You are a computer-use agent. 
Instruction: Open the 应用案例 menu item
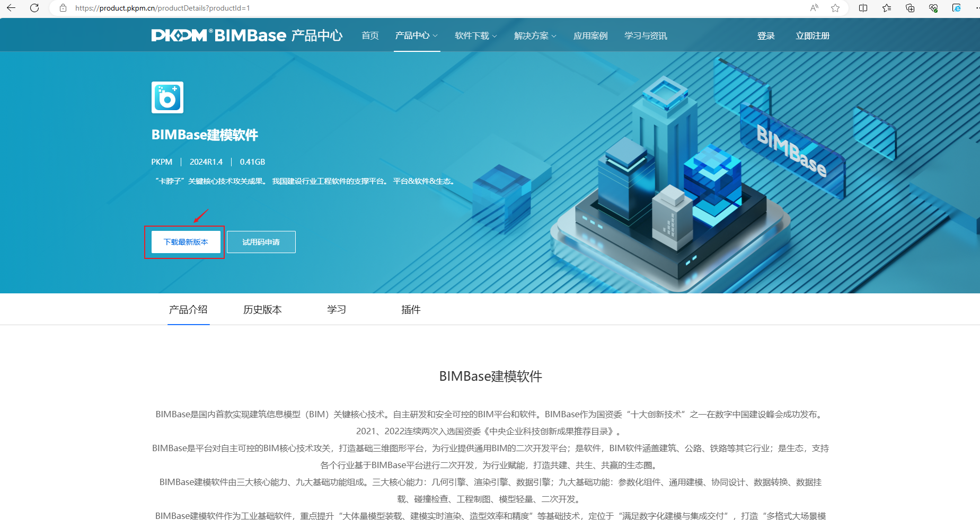click(x=590, y=35)
